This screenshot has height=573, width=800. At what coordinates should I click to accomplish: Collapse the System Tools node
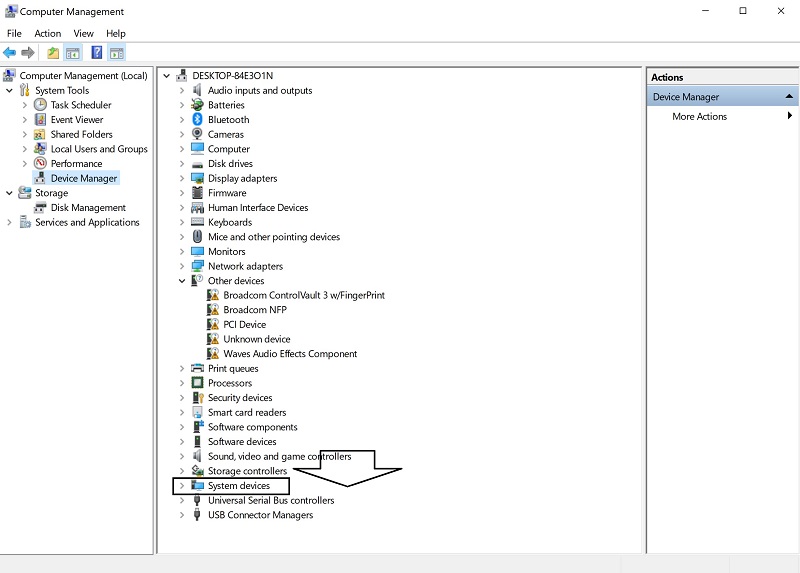click(x=9, y=90)
